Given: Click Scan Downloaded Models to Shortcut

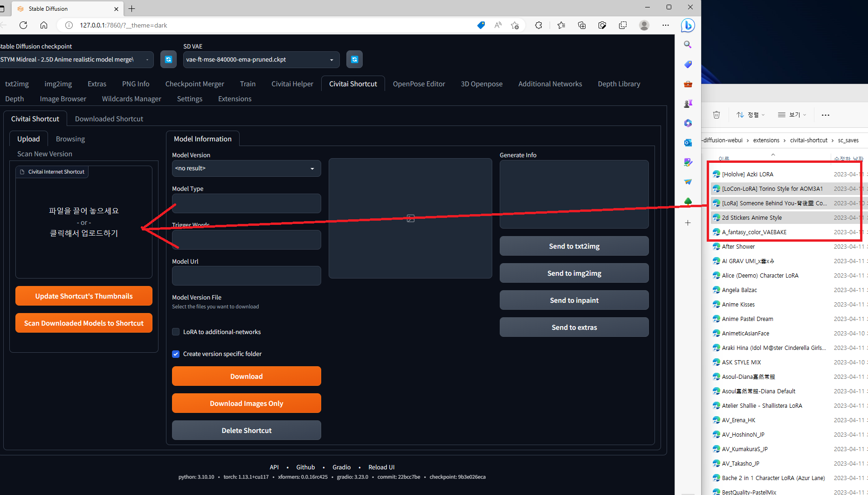Looking at the screenshot, I should 84,323.
